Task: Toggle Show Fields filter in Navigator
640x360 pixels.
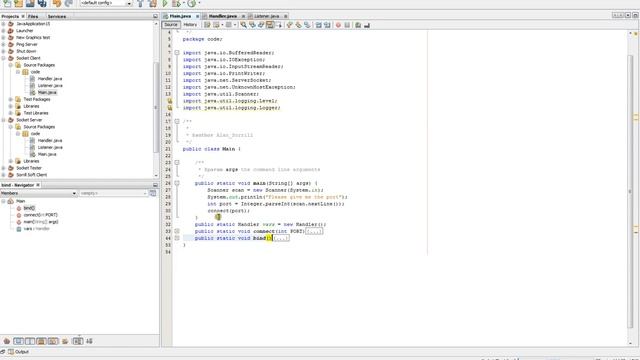Action: [18, 341]
